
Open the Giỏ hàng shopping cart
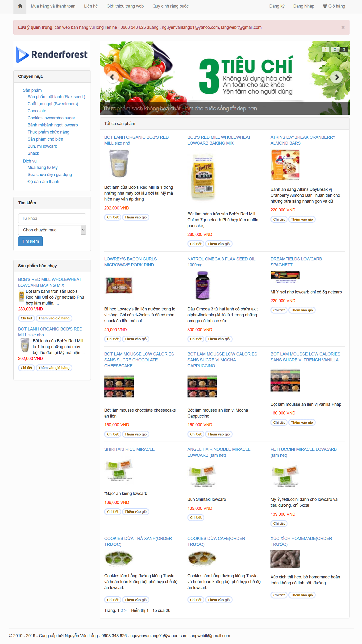334,6
